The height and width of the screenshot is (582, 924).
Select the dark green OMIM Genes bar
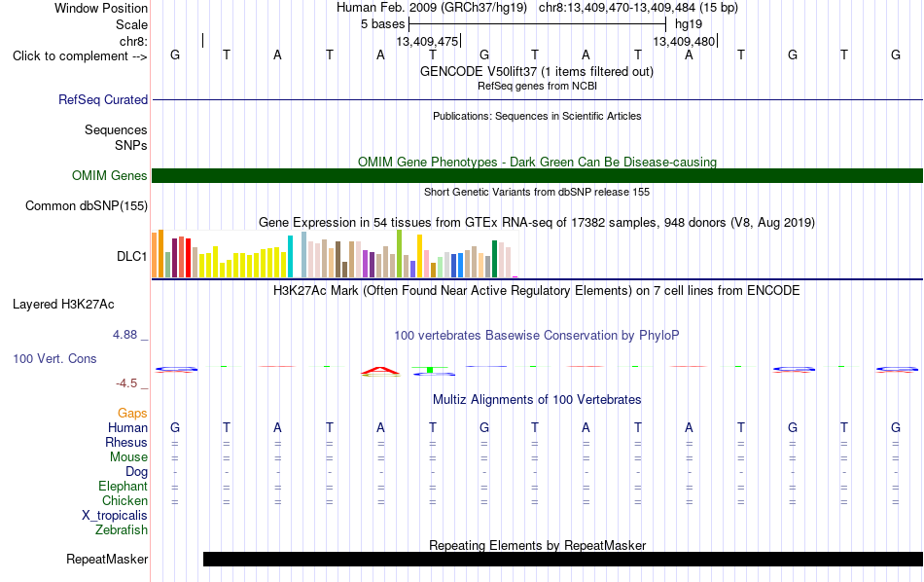pos(537,176)
